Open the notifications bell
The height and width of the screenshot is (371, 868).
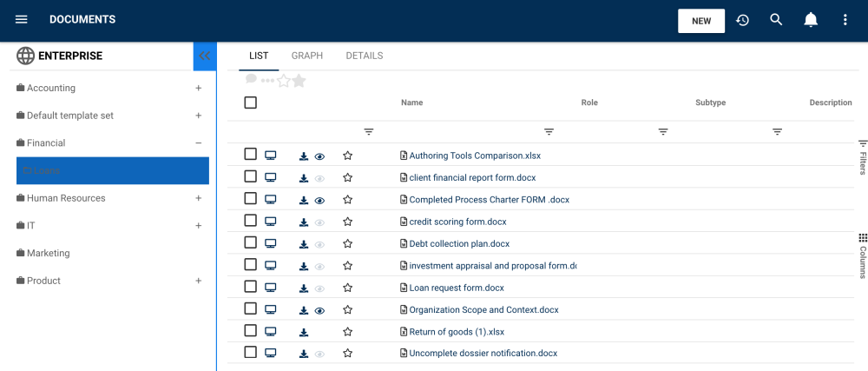[x=811, y=20]
